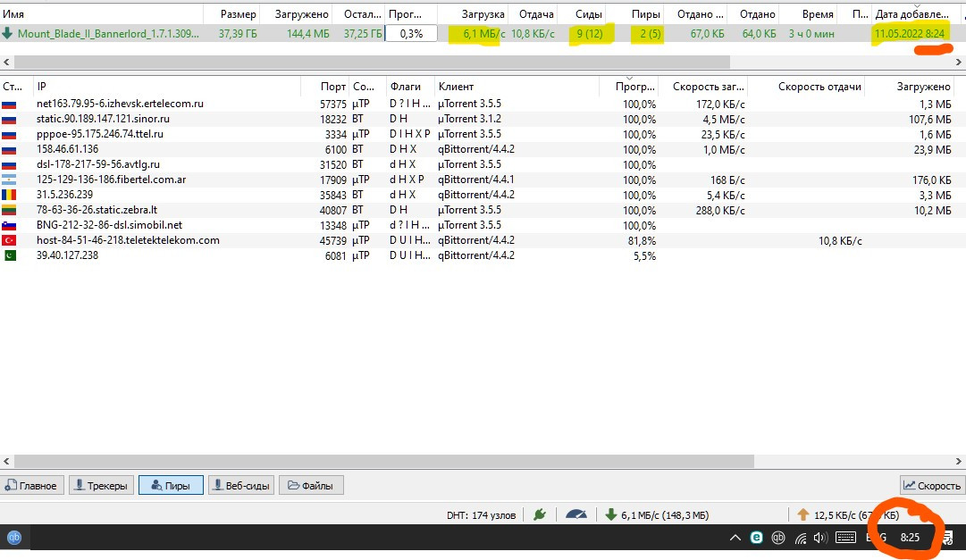
Task: Open the Wi-Fi network tray icon
Action: [x=800, y=538]
